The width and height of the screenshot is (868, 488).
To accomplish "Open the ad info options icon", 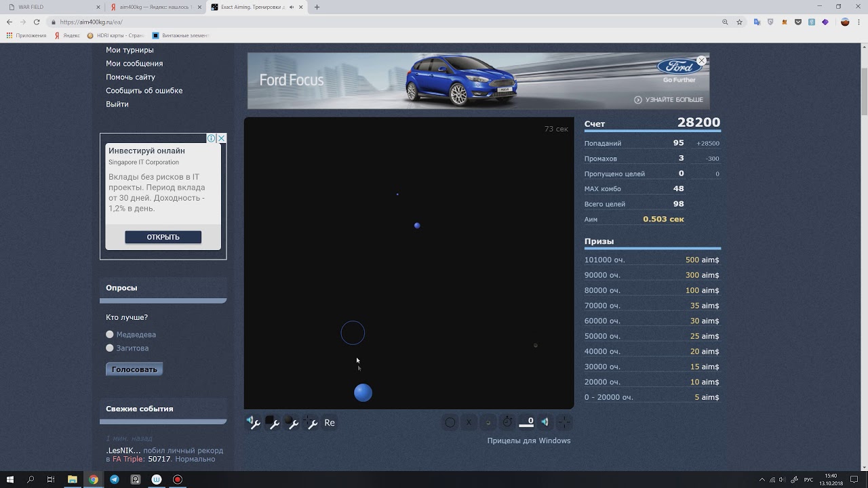I will pos(211,138).
